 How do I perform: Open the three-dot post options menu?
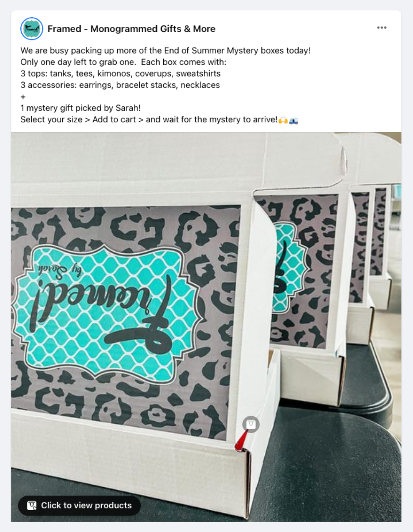click(x=382, y=28)
